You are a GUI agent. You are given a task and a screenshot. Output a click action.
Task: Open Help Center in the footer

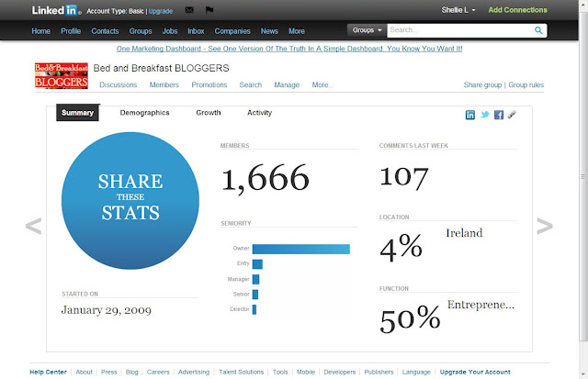click(x=48, y=372)
